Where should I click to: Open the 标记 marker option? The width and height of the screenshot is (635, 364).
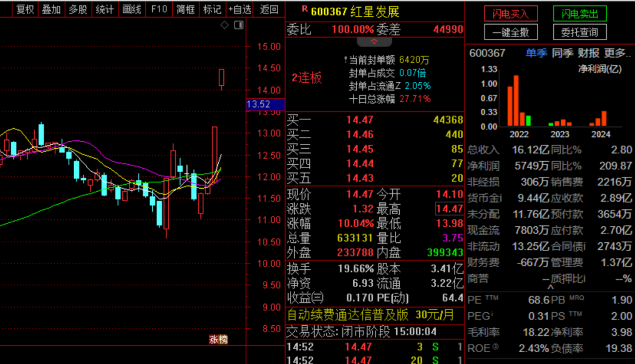[212, 9]
